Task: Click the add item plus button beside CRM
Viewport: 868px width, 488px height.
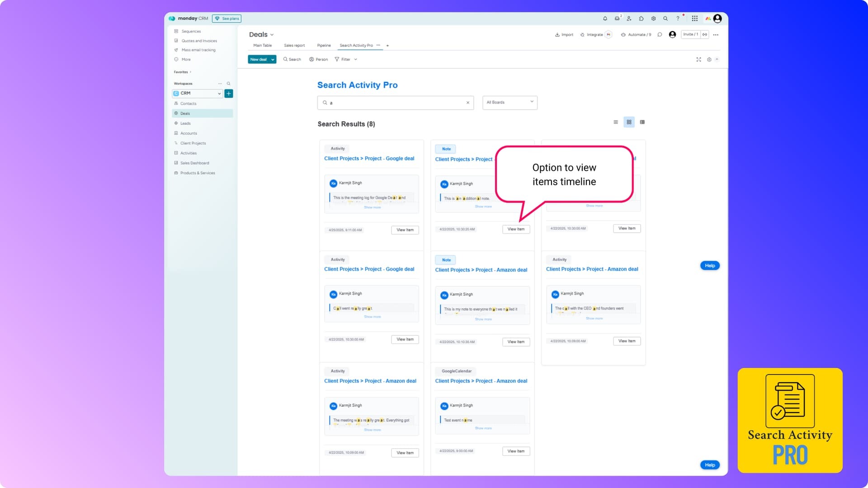Action: pyautogui.click(x=229, y=94)
